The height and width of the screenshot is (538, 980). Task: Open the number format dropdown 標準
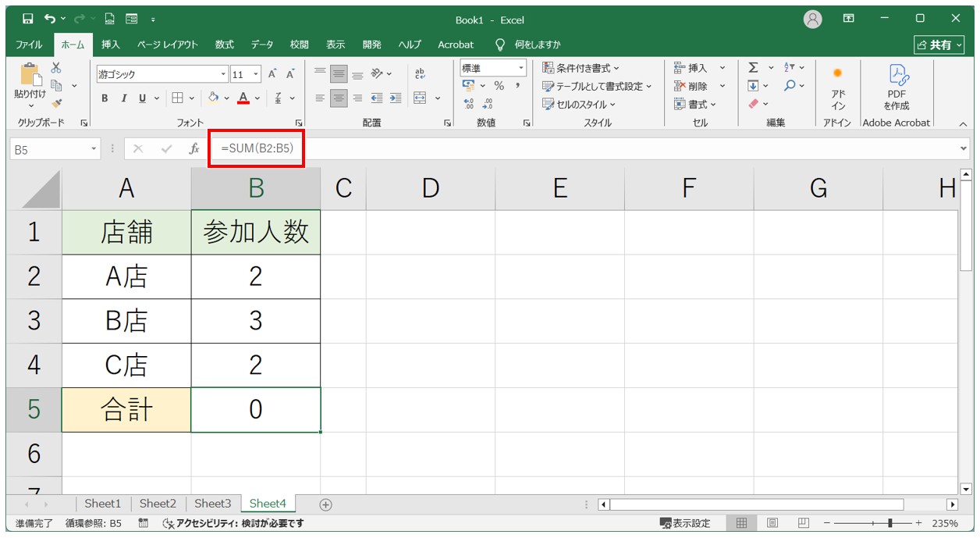(520, 68)
